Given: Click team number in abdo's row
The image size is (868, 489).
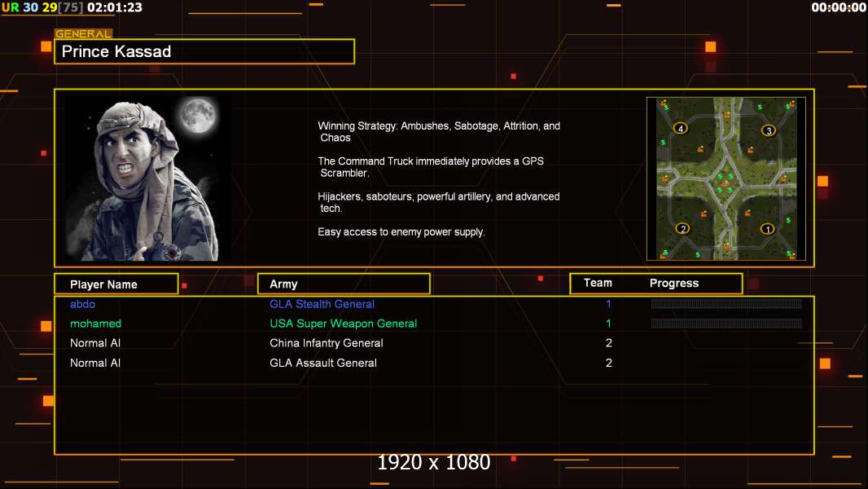Looking at the screenshot, I should pyautogui.click(x=608, y=304).
